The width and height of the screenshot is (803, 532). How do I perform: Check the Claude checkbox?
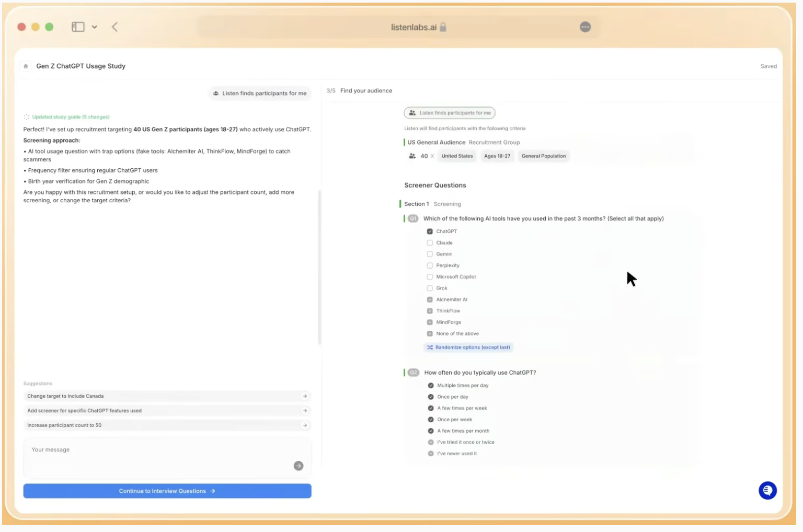pos(430,243)
